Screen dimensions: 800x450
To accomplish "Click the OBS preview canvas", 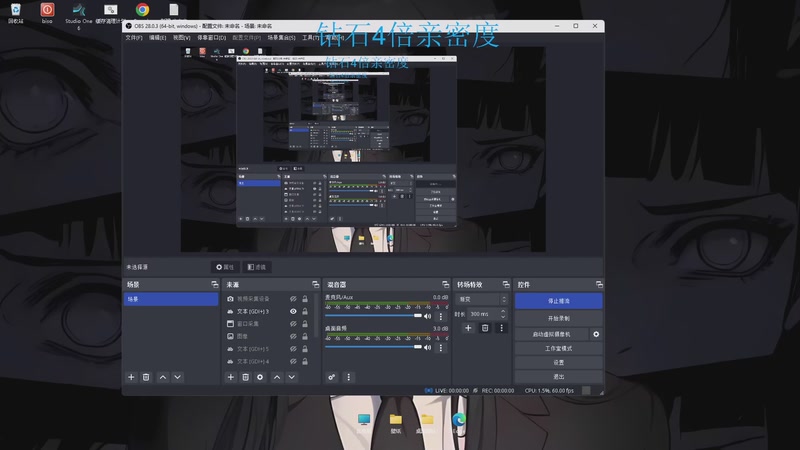I will click(x=363, y=149).
